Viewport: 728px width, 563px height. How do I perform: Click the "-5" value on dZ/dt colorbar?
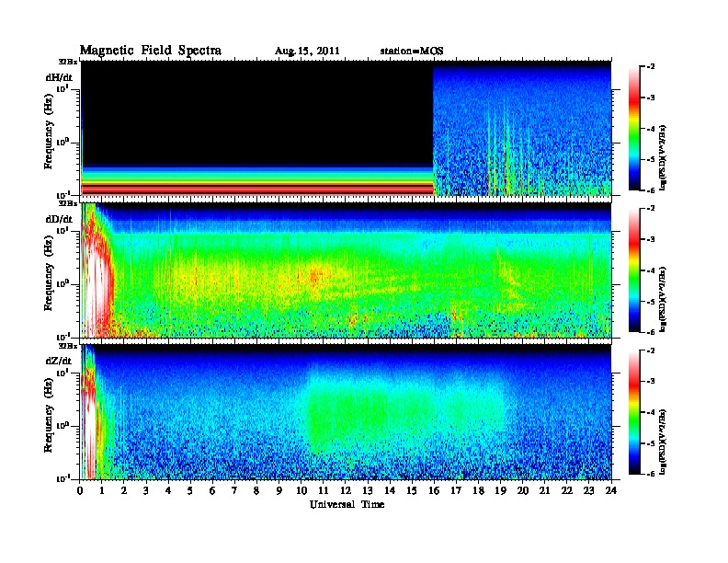[651, 443]
